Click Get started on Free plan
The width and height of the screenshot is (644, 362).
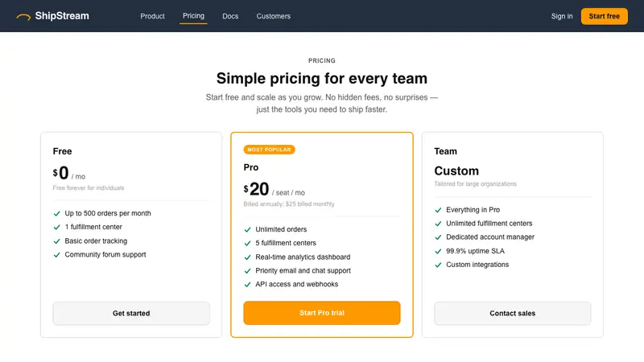131,313
